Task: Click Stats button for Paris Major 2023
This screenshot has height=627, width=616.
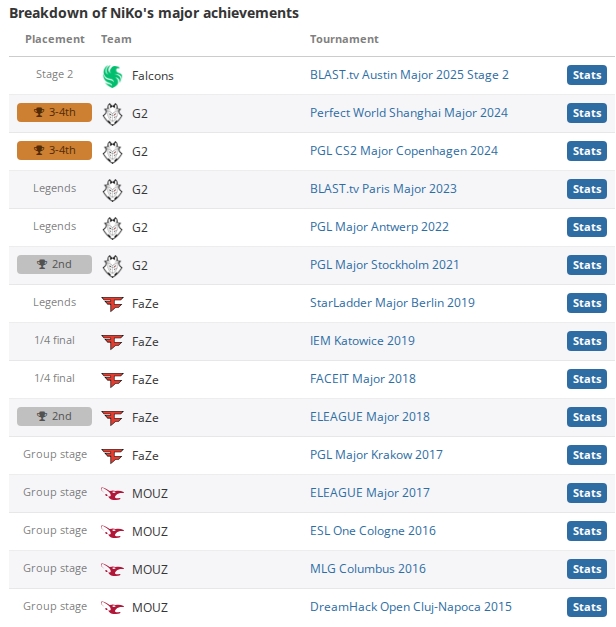Action: pos(587,189)
